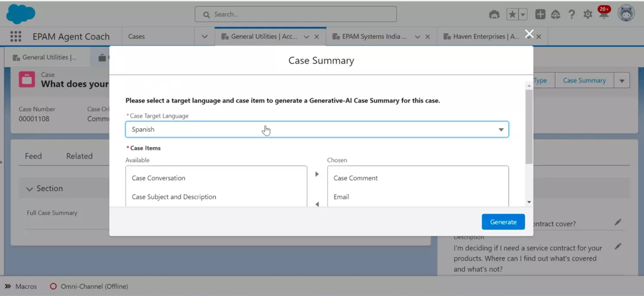Expand the Cases navigation dropdown chevron
Screen dimensions: 644x296
pyautogui.click(x=205, y=36)
